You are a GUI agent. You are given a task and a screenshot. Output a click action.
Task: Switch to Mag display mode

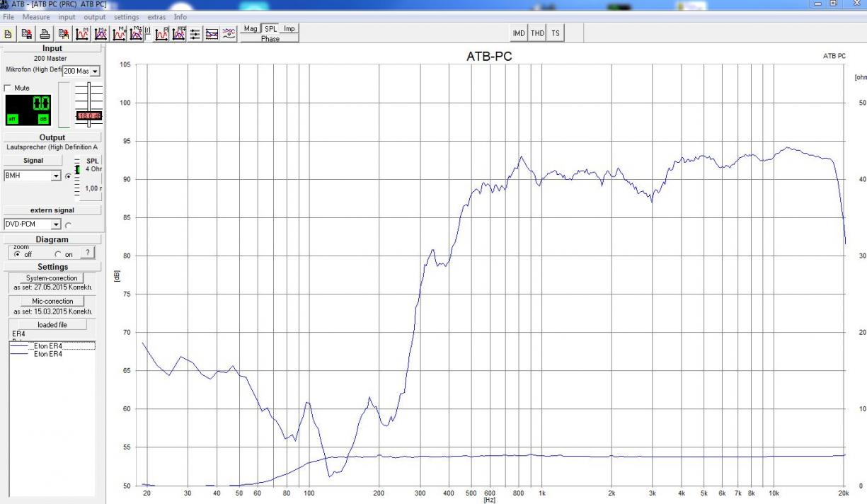[251, 29]
